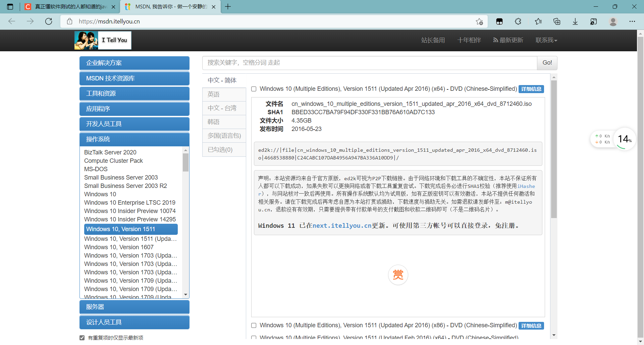Click the OS list scrollbar thumb
644x345 pixels.
point(185,162)
